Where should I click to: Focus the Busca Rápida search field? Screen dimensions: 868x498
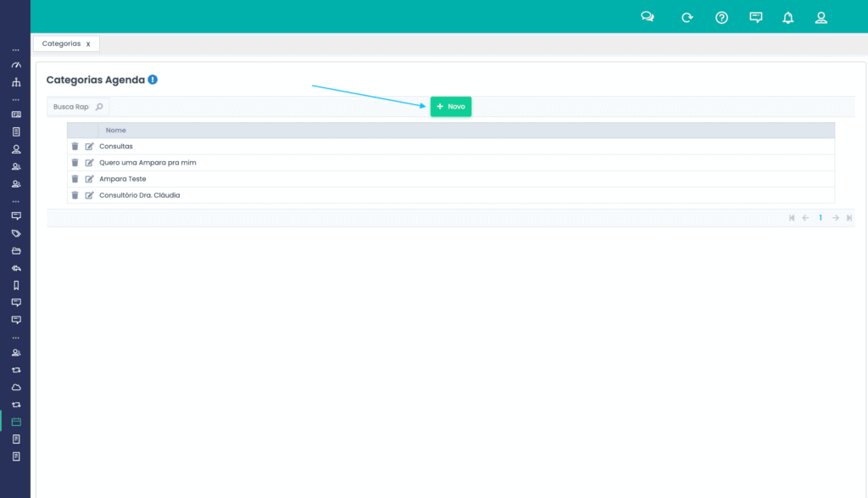[71, 107]
